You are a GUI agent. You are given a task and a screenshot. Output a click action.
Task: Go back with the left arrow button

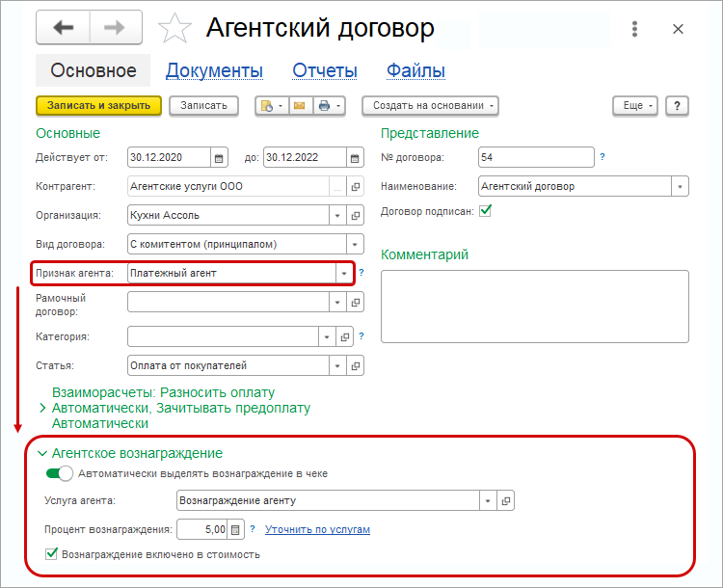(x=64, y=28)
